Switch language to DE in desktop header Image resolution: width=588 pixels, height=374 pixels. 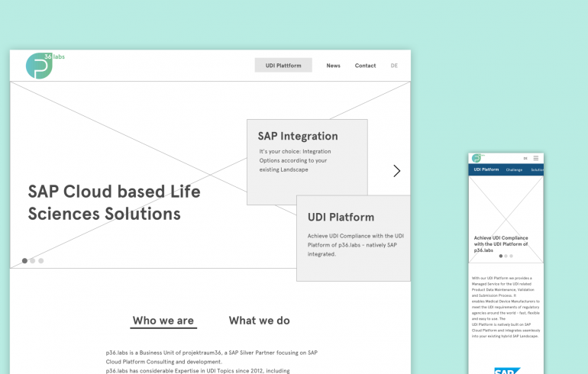[394, 66]
